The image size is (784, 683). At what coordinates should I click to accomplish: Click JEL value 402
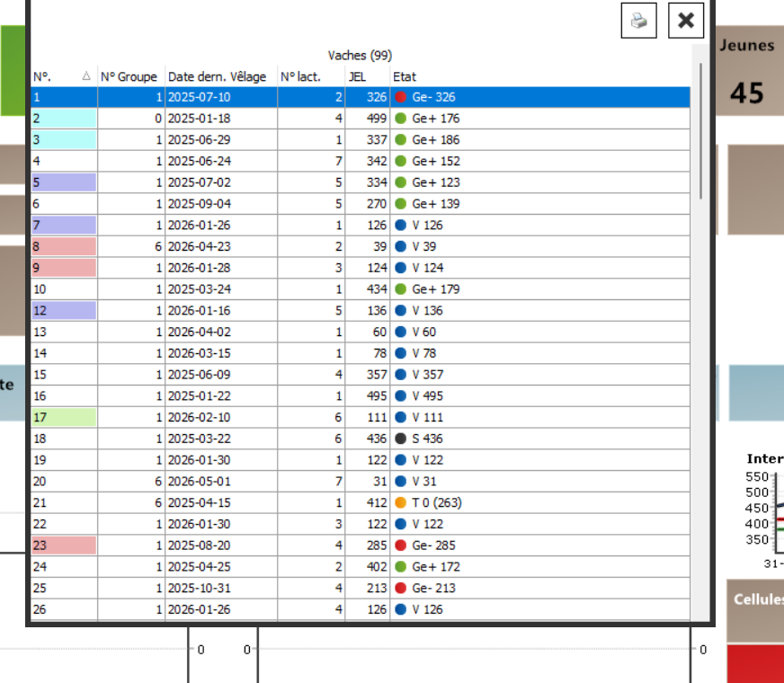377,566
